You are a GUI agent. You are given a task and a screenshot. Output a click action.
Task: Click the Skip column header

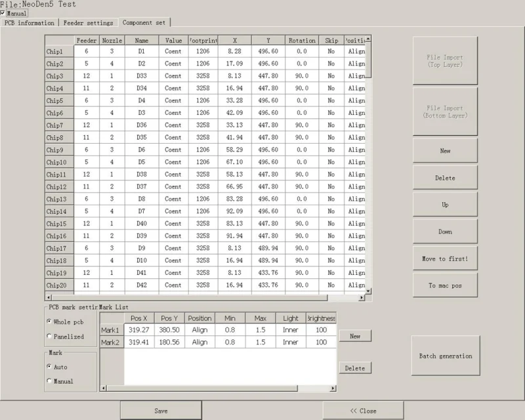[x=331, y=40]
